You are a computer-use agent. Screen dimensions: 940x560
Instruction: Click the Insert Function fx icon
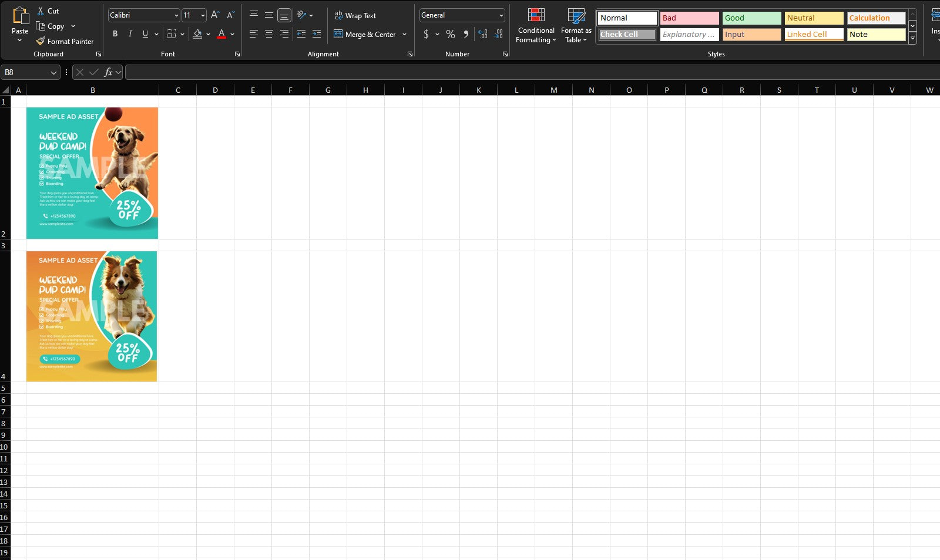(108, 72)
